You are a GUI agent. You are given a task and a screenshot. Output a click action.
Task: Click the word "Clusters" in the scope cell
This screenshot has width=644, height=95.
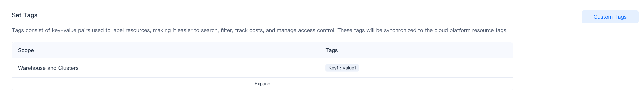tap(68, 68)
